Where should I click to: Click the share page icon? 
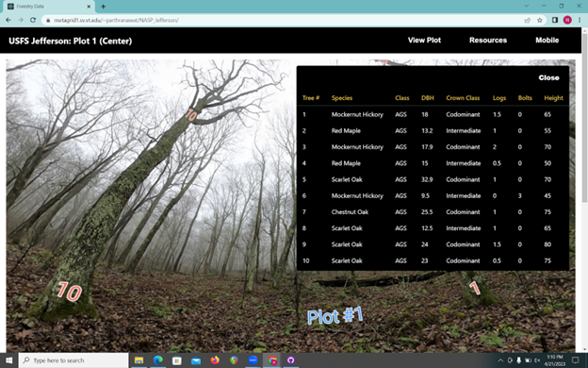[528, 20]
